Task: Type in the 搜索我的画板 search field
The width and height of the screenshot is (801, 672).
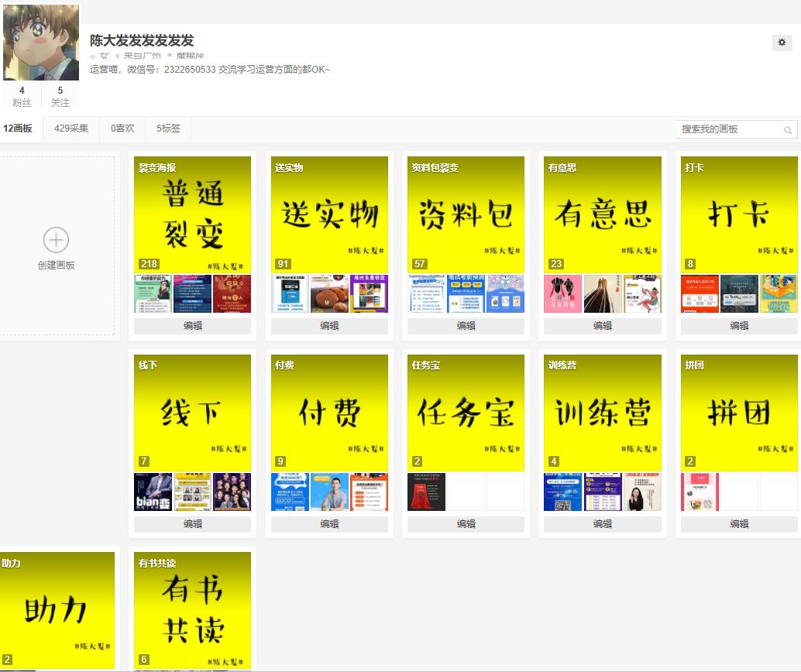Action: pos(728,129)
